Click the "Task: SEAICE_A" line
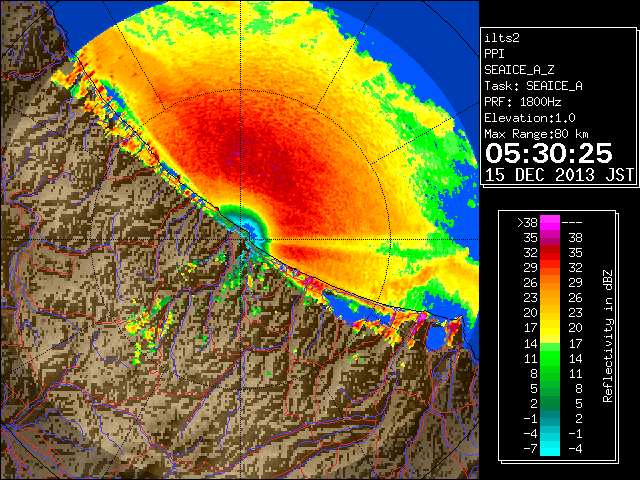This screenshot has width=640, height=480. tap(533, 86)
